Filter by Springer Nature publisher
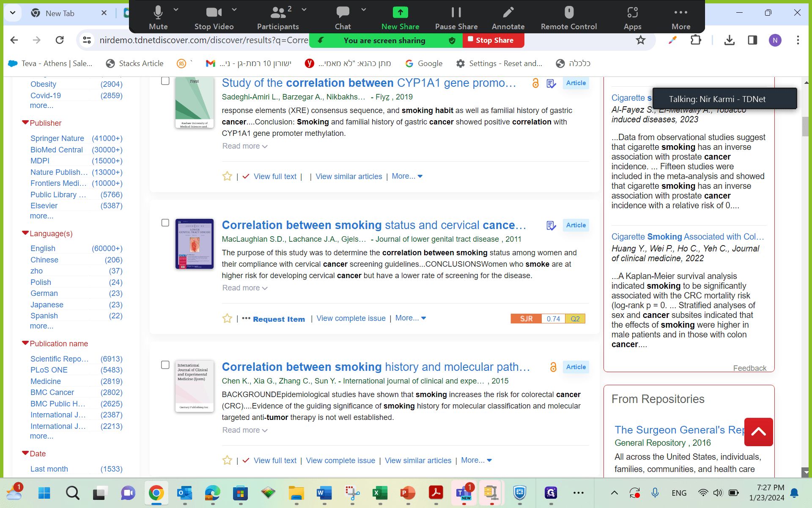The image size is (812, 508). pyautogui.click(x=57, y=138)
